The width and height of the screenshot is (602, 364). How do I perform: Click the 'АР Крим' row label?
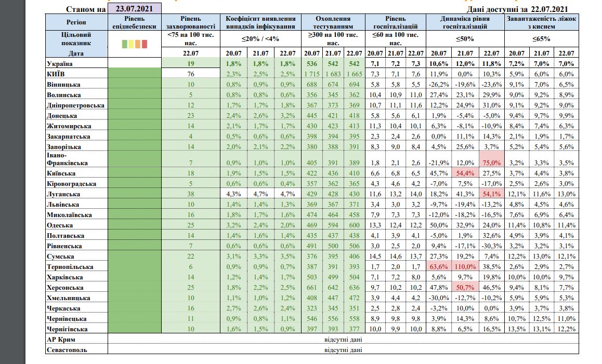[x=60, y=339]
